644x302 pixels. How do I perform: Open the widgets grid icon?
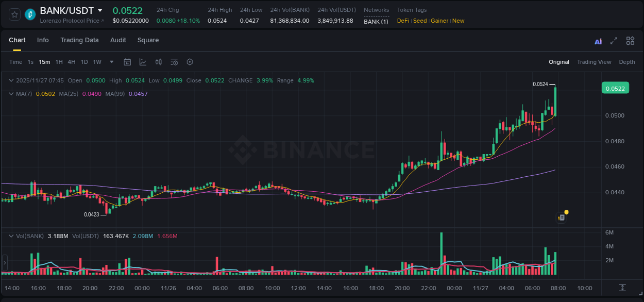tap(630, 40)
